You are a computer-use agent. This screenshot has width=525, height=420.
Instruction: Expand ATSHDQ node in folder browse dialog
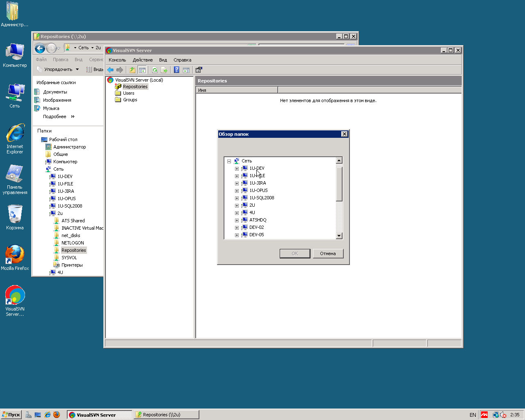(x=237, y=220)
